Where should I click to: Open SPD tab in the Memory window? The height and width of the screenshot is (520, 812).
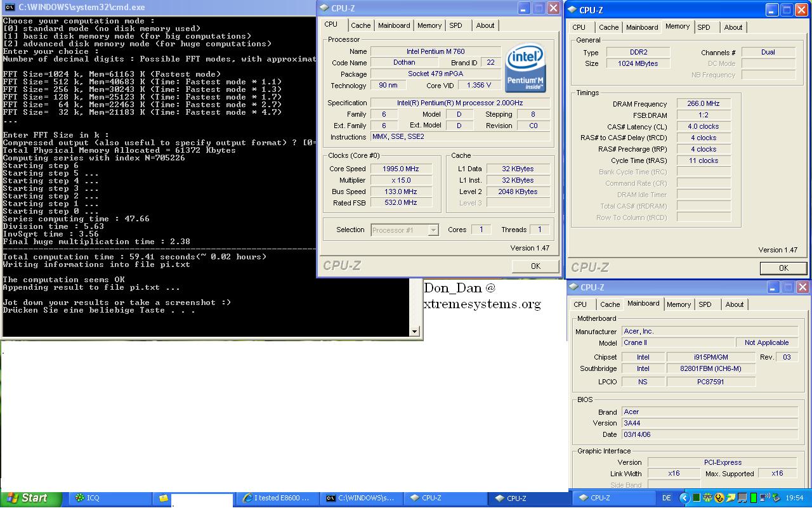[704, 27]
